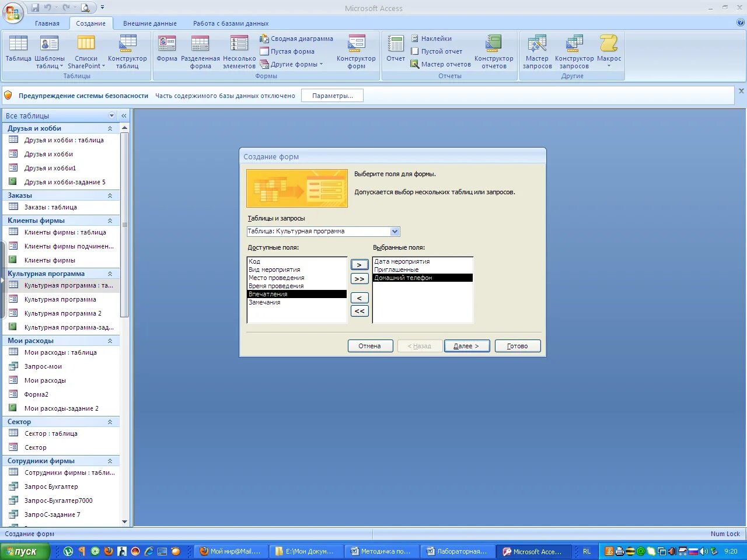Open Access help question mark icon
The image size is (747, 560).
[x=741, y=23]
